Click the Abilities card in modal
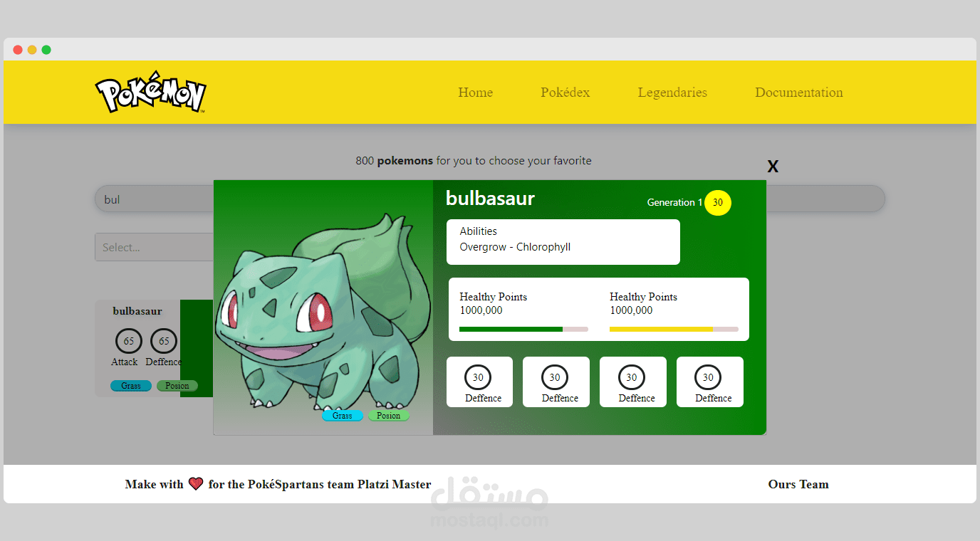 (563, 242)
